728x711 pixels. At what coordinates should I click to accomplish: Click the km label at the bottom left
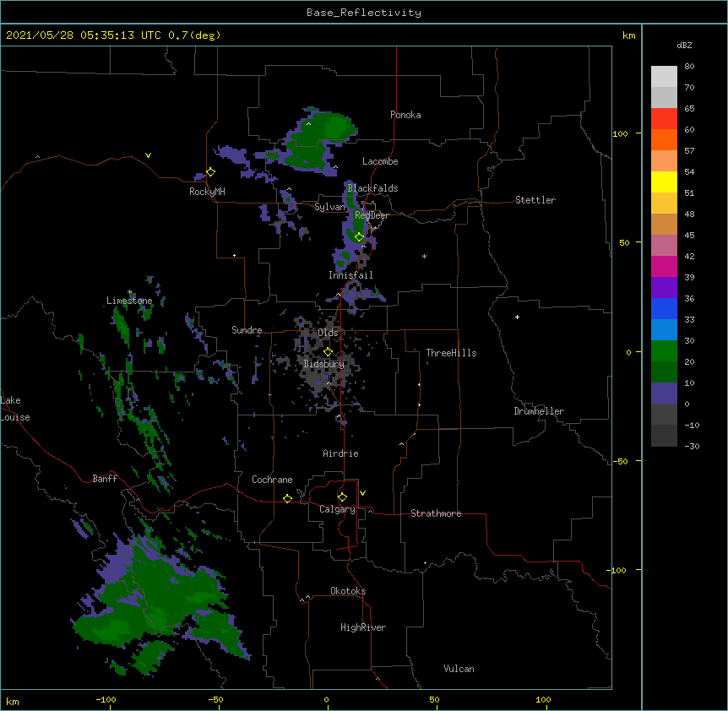pyautogui.click(x=13, y=702)
